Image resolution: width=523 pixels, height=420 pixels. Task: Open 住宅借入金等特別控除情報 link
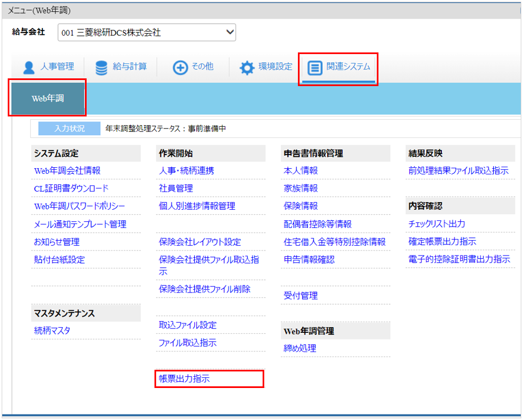point(334,242)
